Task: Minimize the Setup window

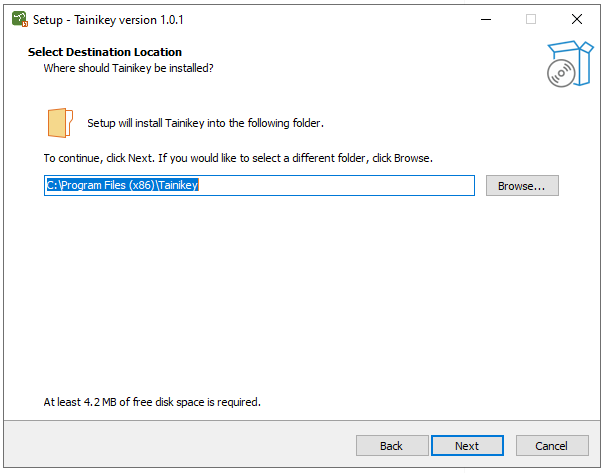Action: coord(485,19)
